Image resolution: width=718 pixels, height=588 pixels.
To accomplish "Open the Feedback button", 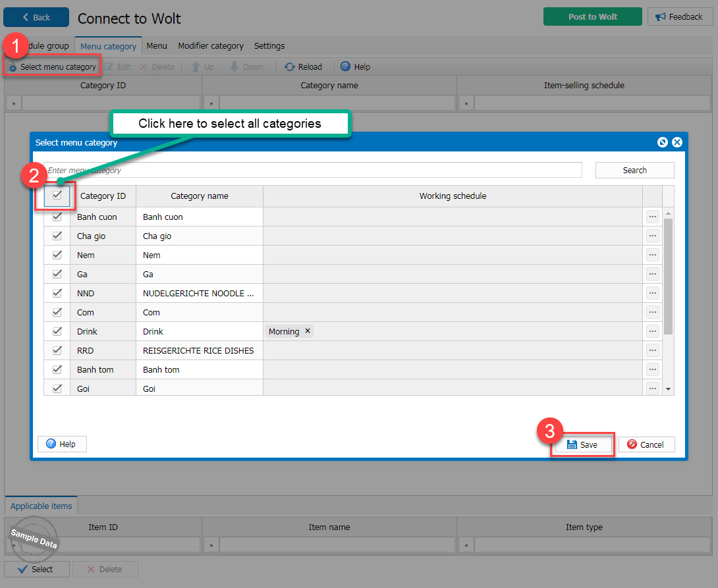I will (680, 16).
